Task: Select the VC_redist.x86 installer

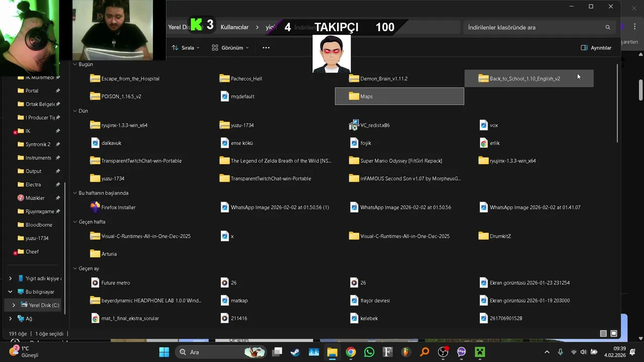Action: click(x=369, y=125)
